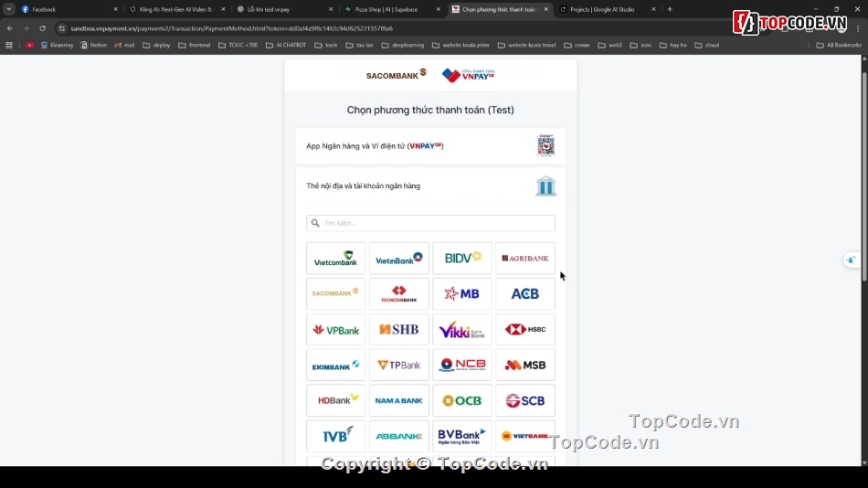868x488 pixels.
Task: Open the TOEIC +700 bookmarks folder
Action: [x=238, y=45]
